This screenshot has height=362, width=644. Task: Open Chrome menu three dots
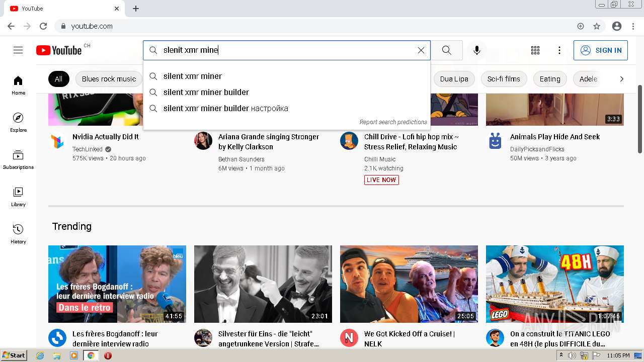coord(633,26)
